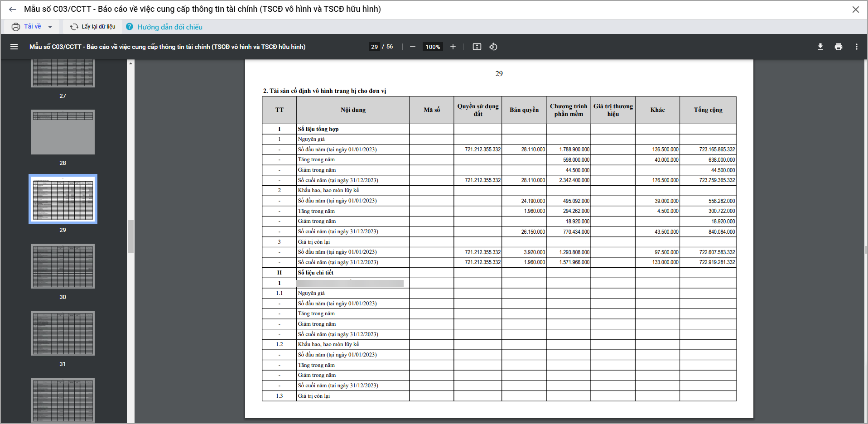
Task: Click the back arrow beside the report title
Action: point(12,10)
